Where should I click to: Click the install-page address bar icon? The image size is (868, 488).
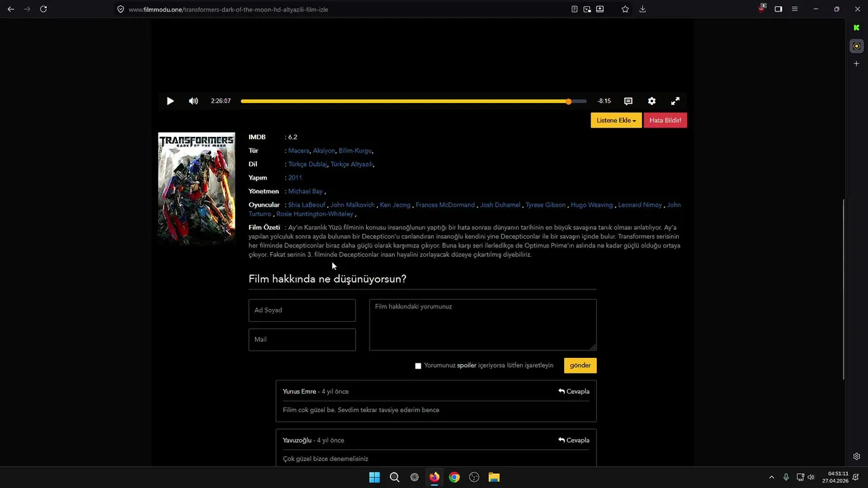tap(600, 9)
